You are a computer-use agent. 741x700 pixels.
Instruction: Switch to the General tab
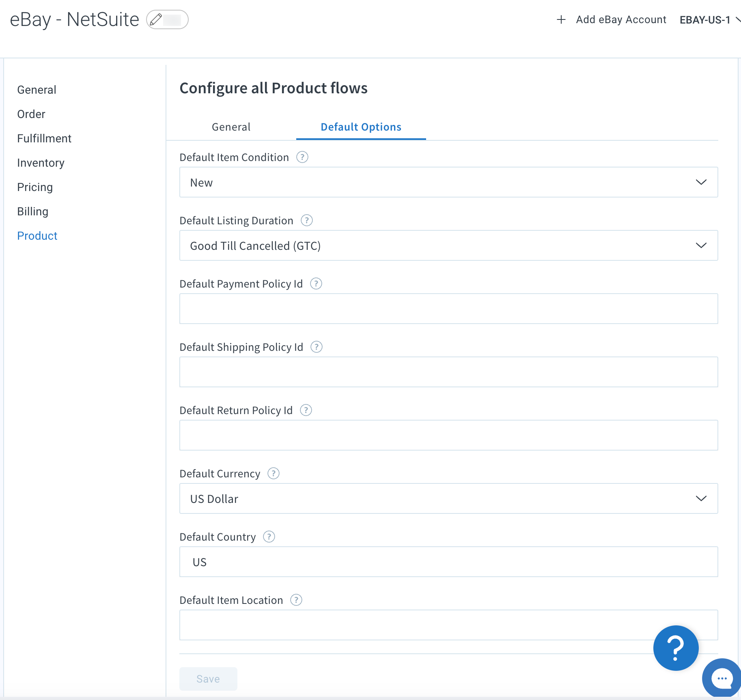pyautogui.click(x=231, y=127)
